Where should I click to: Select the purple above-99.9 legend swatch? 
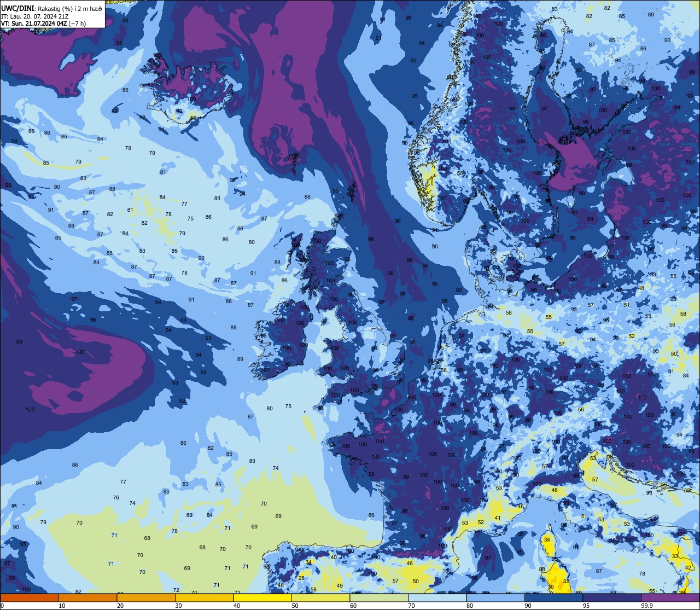(670, 598)
